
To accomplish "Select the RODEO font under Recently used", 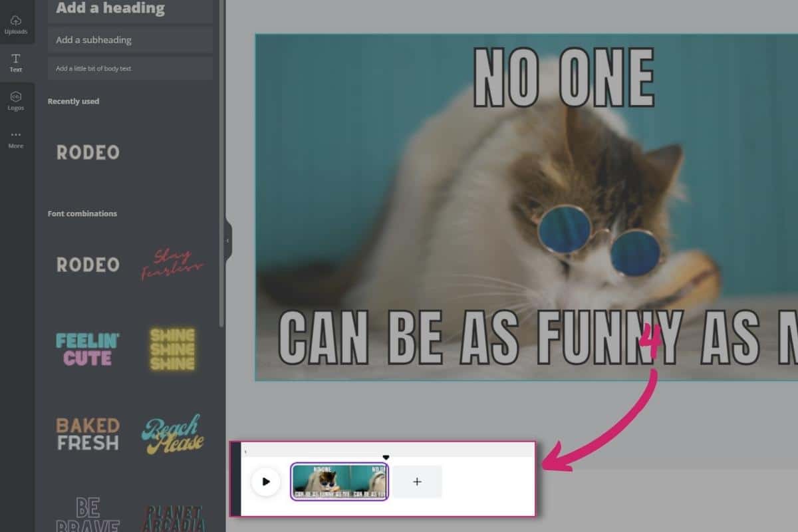I will [x=88, y=152].
